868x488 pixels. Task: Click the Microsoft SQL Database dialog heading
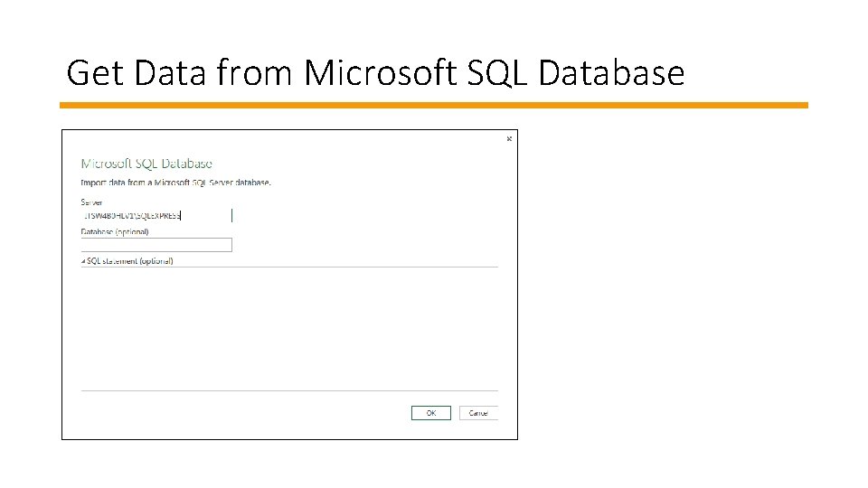tap(146, 164)
